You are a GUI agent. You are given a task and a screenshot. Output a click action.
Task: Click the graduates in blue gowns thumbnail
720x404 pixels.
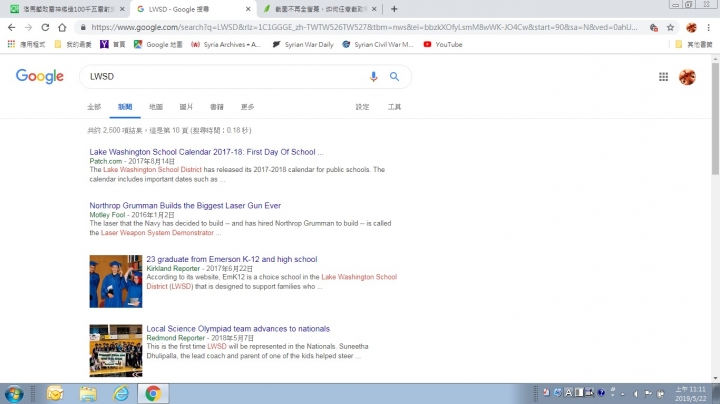click(116, 281)
